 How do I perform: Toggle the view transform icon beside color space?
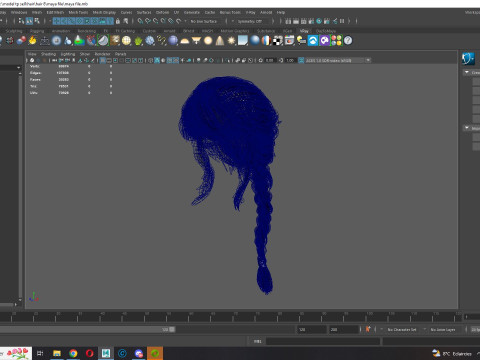301,60
